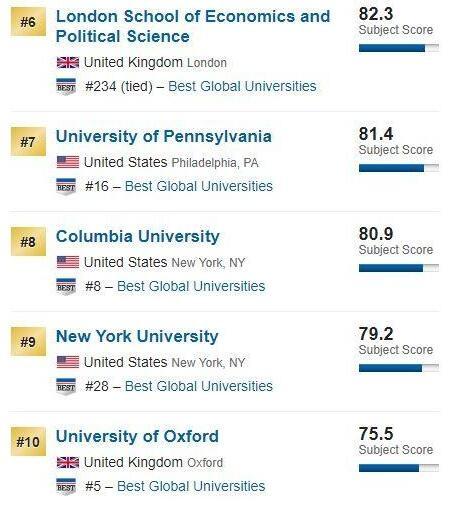This screenshot has width=453, height=506.
Task: Click Best Global Universities link beside #16
Action: pyautogui.click(x=199, y=186)
